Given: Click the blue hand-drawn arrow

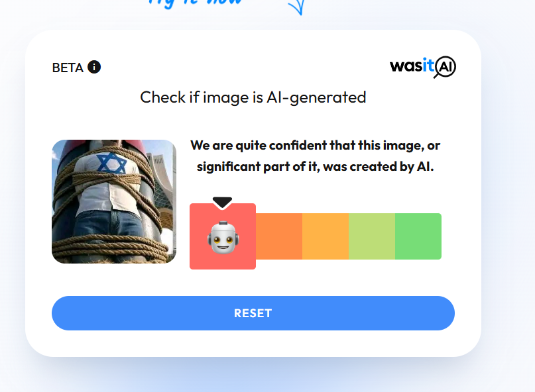Looking at the screenshot, I should (x=296, y=7).
